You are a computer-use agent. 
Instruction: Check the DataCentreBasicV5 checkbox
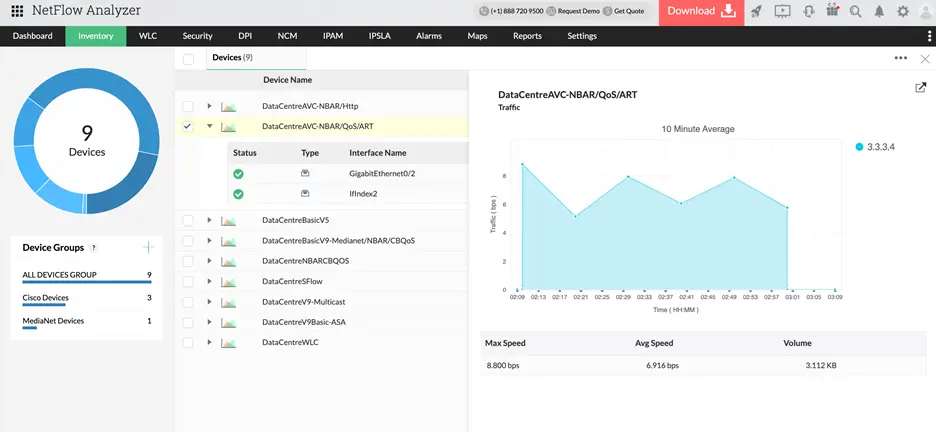[x=188, y=220]
